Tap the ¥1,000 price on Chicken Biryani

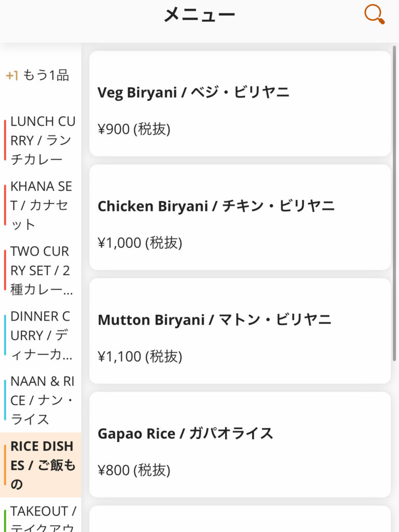[140, 243]
